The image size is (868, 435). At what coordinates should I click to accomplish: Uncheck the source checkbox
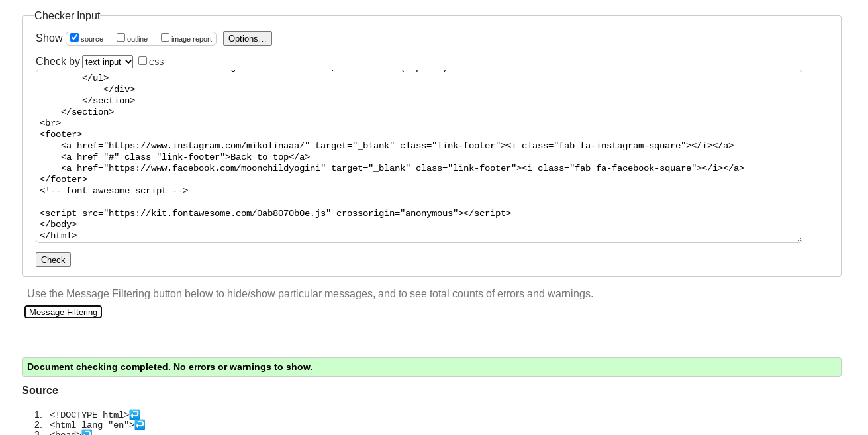(75, 38)
